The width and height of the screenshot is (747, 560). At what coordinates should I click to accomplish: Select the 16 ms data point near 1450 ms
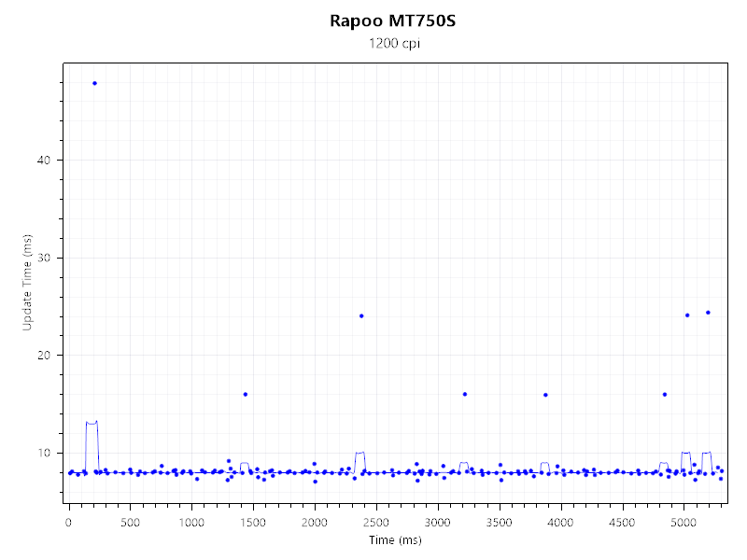pos(246,394)
